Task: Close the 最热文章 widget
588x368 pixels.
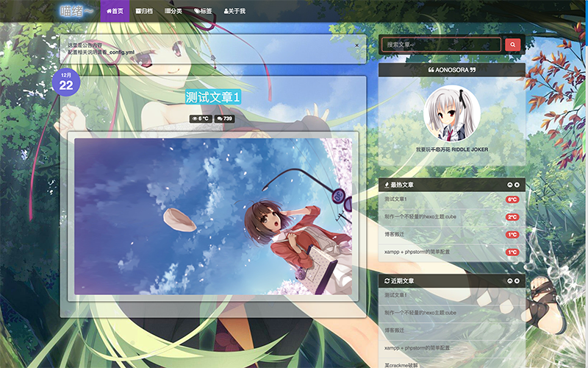Action: pos(517,184)
